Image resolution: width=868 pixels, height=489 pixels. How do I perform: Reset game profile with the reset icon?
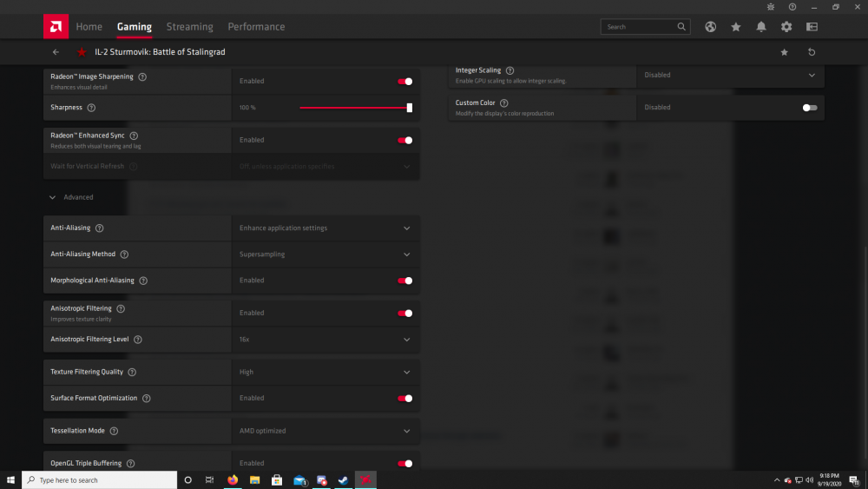coord(812,52)
